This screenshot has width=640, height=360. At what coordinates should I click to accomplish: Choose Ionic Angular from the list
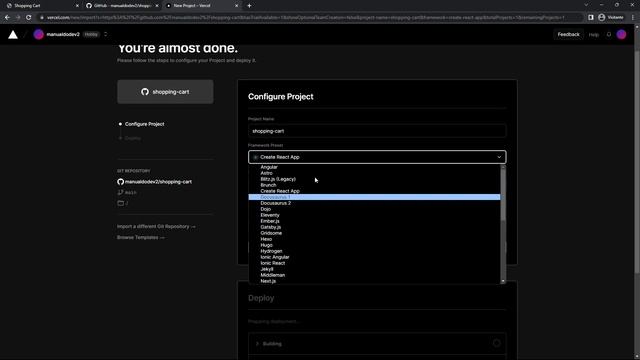(374, 257)
